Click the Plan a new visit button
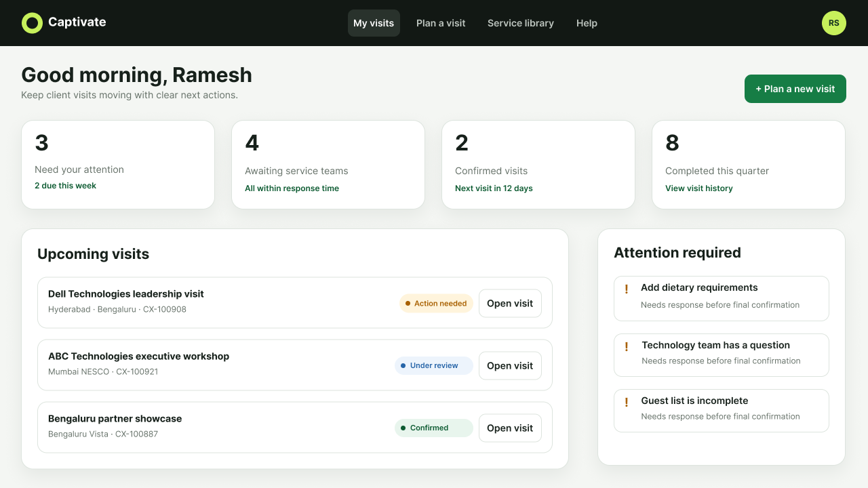 click(x=795, y=89)
